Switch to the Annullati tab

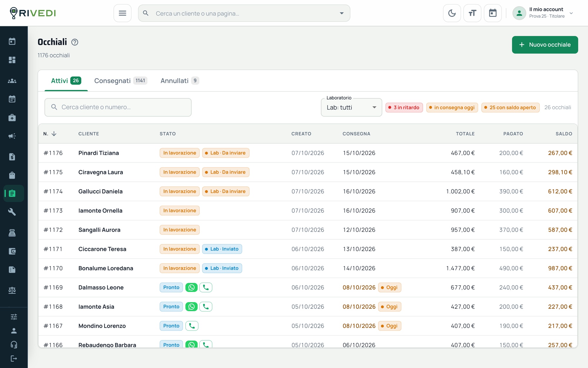180,81
